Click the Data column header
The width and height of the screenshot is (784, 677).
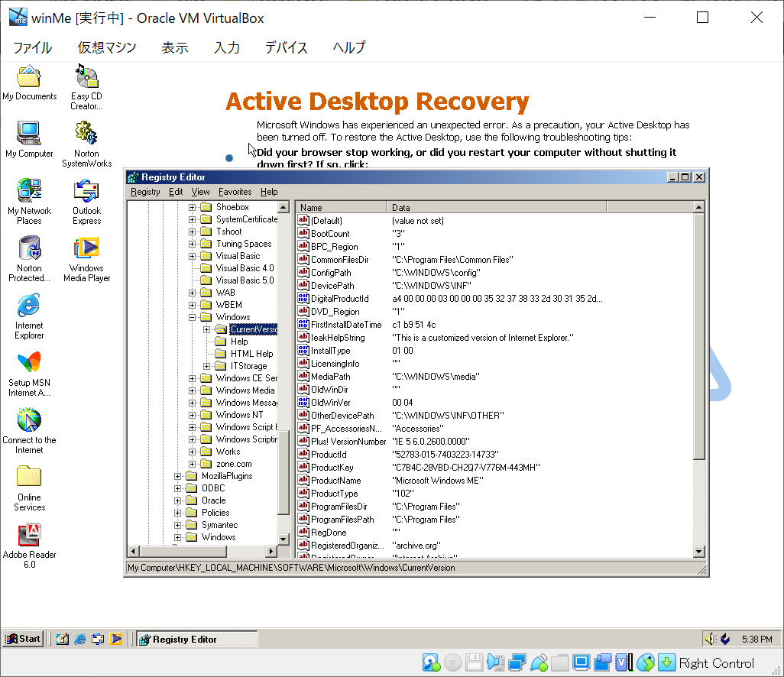(x=497, y=208)
